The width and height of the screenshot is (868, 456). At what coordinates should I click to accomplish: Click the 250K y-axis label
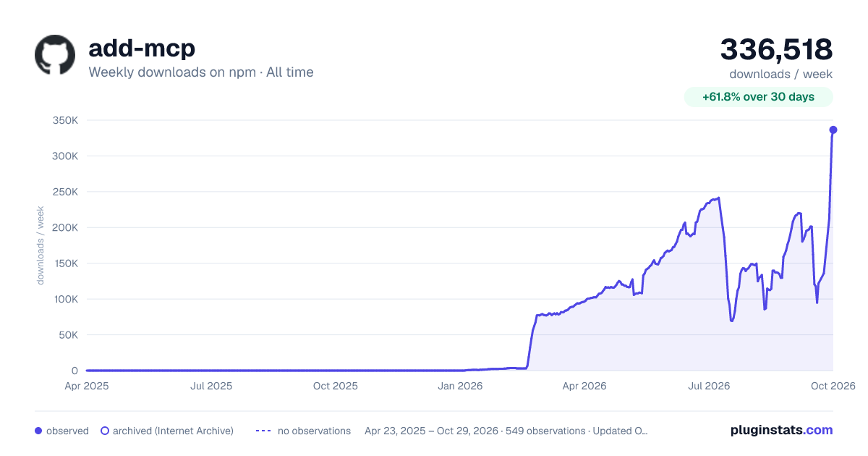point(65,192)
